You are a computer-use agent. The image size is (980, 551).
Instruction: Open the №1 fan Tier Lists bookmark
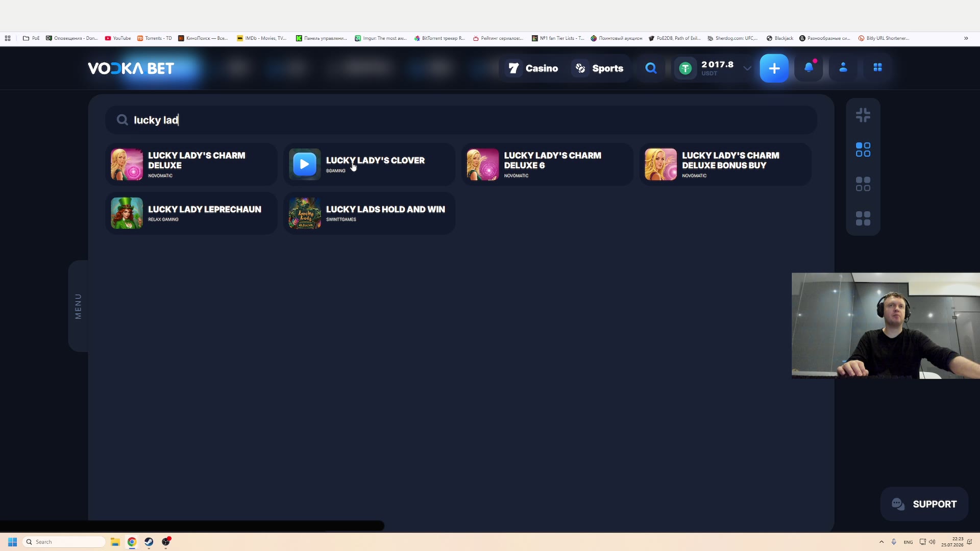(558, 38)
